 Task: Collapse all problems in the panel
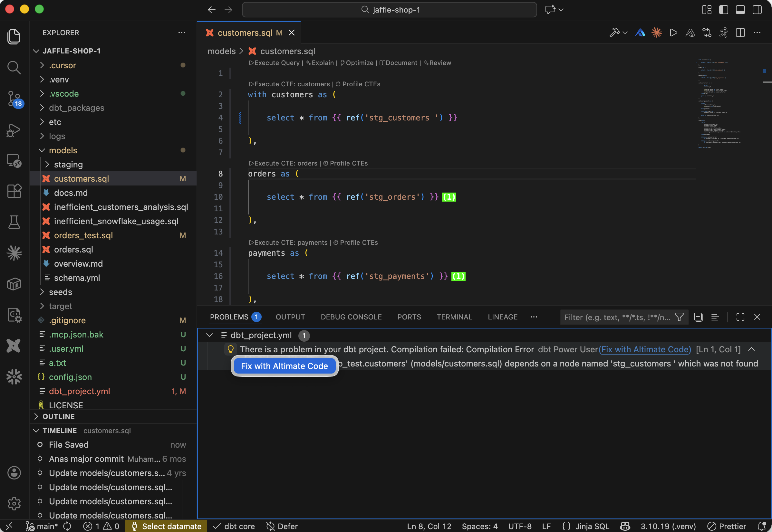coord(698,317)
